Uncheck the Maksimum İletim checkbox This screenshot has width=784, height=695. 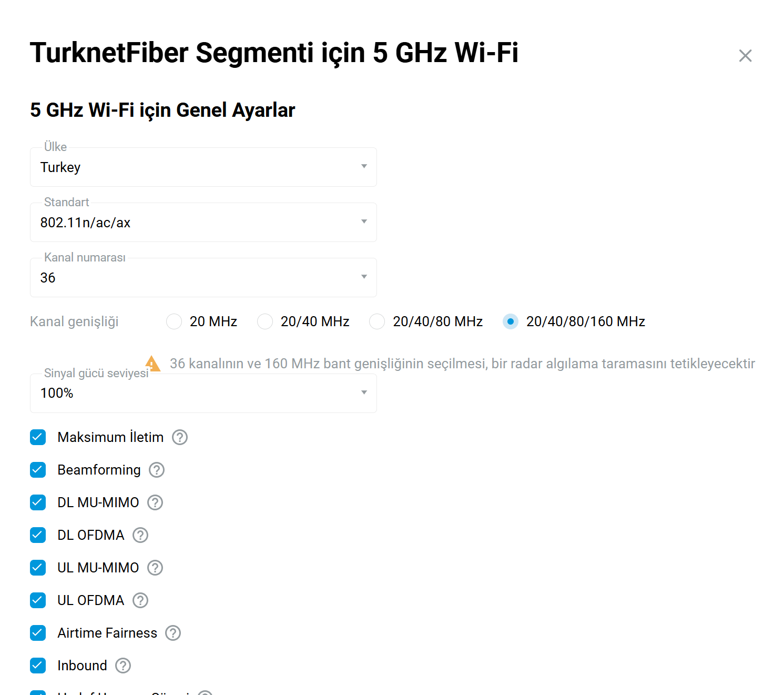point(38,437)
